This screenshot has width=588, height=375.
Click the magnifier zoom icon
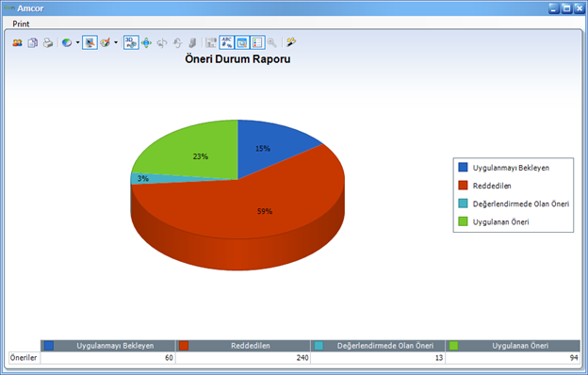272,42
